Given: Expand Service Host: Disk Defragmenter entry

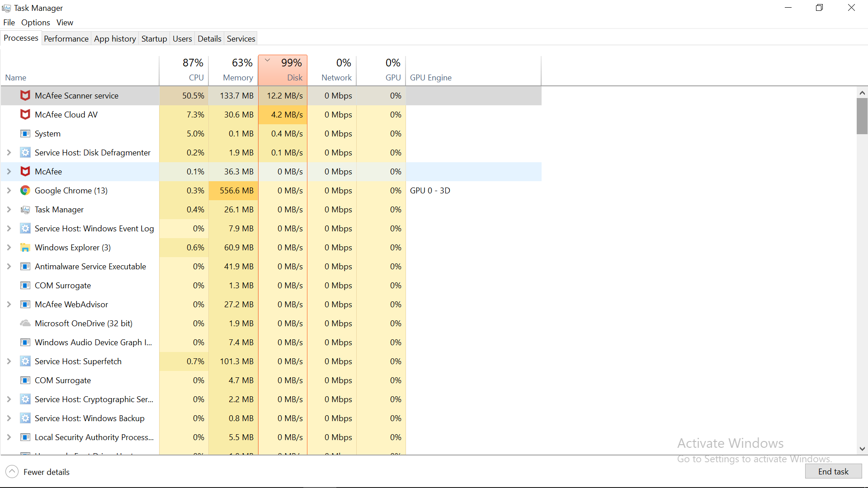Looking at the screenshot, I should click(9, 152).
